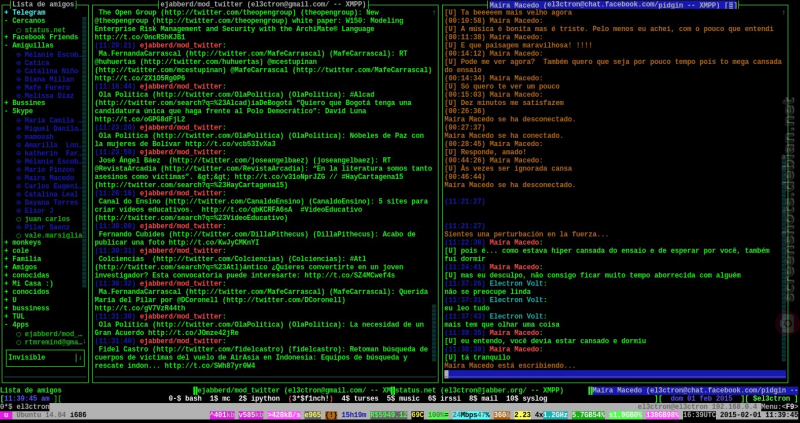800x423 pixels.
Task: Open the twitter.com/fidelcastro profile link
Action: coord(224,350)
